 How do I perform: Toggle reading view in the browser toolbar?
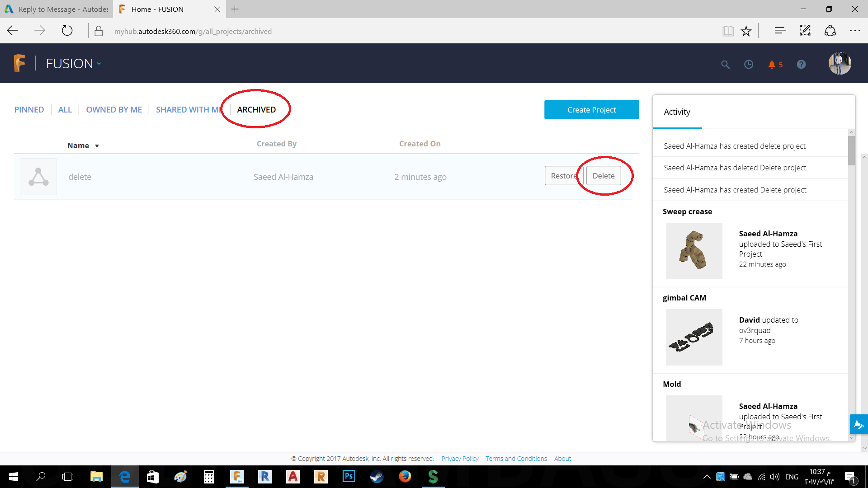click(728, 31)
